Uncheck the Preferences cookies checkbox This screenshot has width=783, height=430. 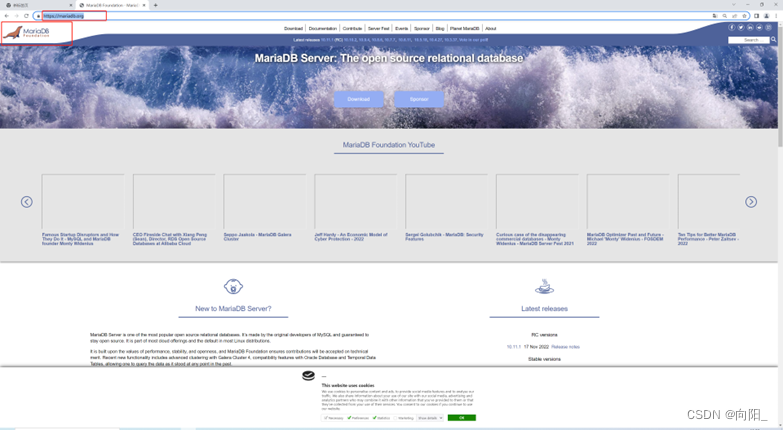tap(350, 418)
